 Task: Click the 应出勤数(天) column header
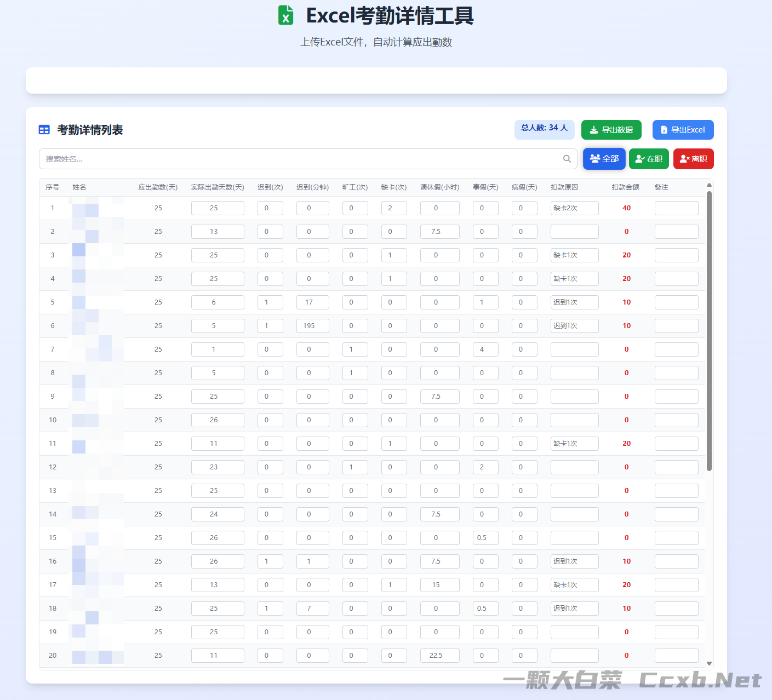pos(158,187)
